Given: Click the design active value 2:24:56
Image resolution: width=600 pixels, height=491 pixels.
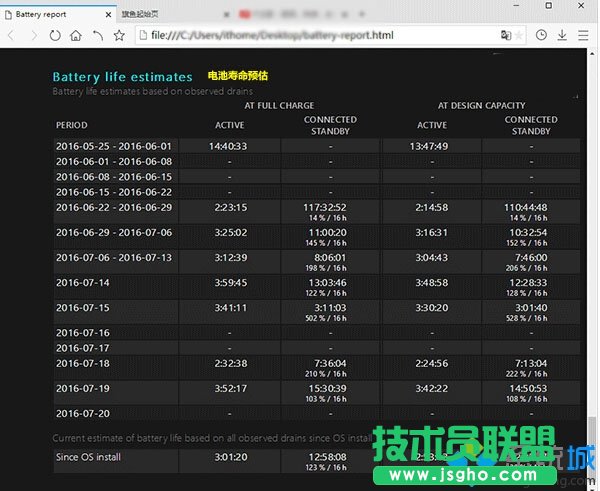Looking at the screenshot, I should pos(432,363).
